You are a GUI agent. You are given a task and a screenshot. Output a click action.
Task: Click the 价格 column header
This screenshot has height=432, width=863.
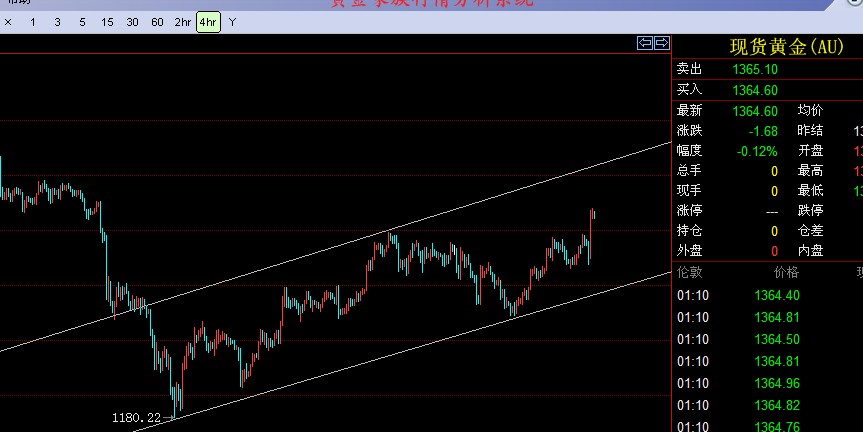pyautogui.click(x=786, y=272)
